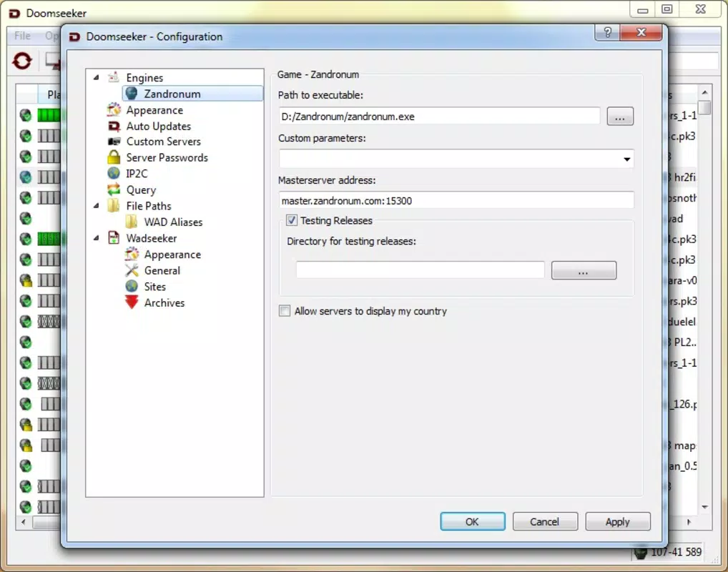Select Archives under Wadseeker

click(164, 302)
